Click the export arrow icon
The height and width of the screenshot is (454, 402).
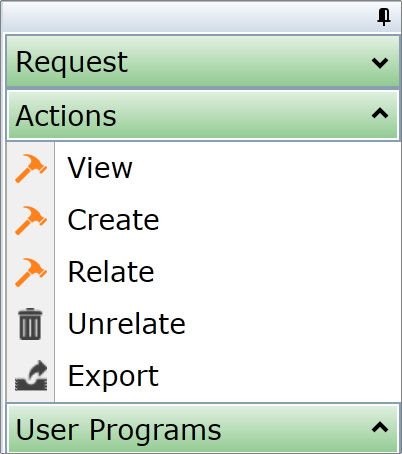31,375
